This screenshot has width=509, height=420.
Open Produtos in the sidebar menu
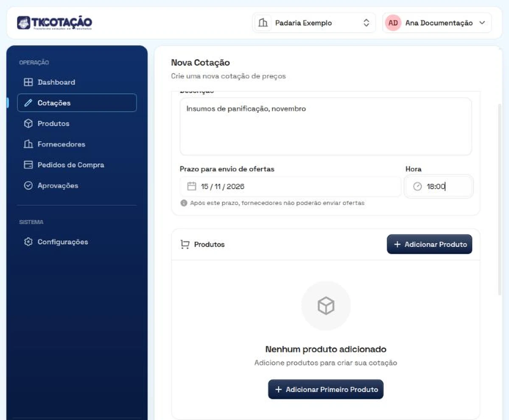click(77, 123)
